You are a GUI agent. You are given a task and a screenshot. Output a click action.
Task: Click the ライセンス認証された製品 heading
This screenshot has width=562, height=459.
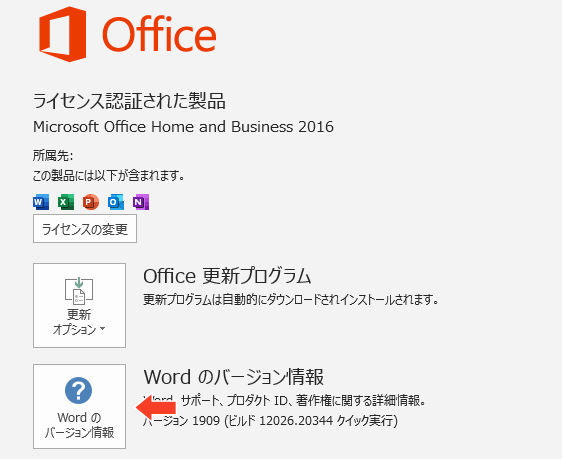(x=129, y=101)
